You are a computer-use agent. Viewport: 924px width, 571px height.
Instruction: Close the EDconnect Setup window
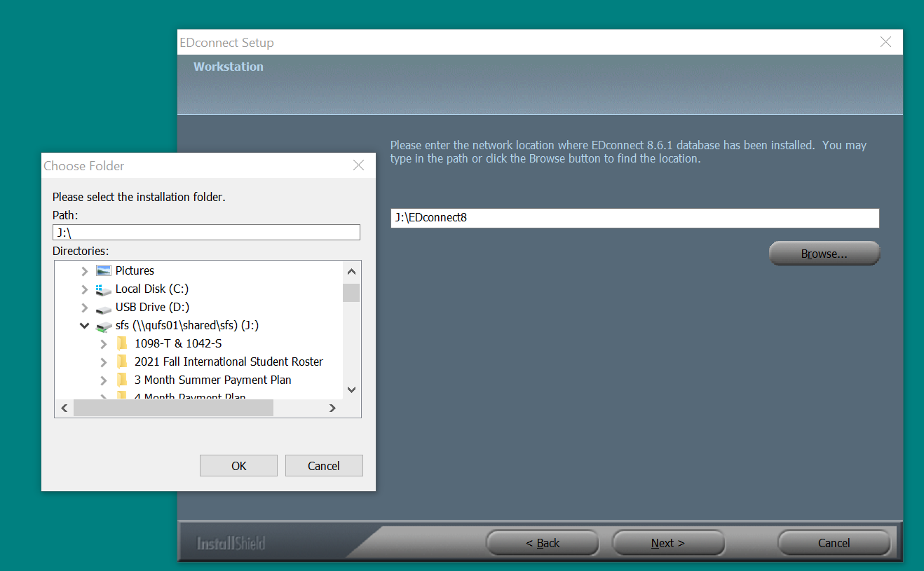[x=885, y=42]
